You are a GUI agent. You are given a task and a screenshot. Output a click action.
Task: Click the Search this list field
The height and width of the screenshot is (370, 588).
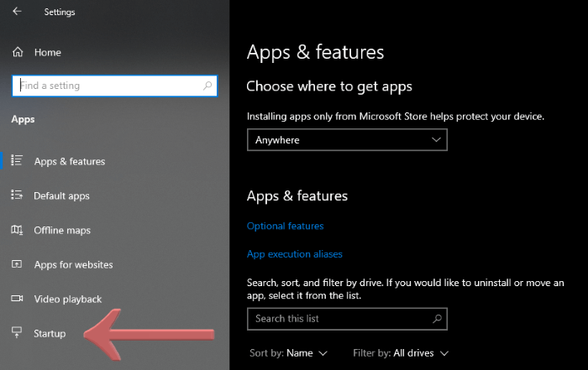point(347,319)
